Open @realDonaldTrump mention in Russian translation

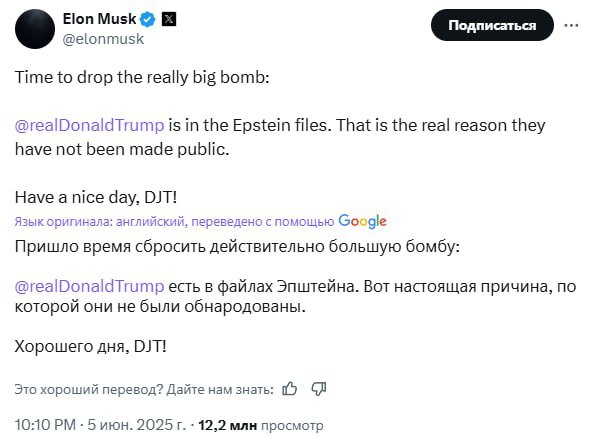[x=90, y=286]
